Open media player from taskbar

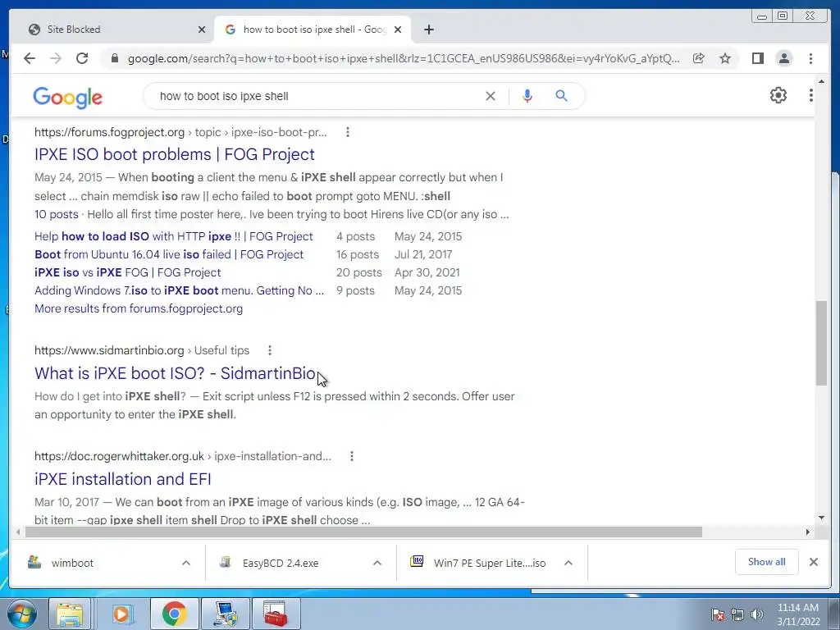pyautogui.click(x=122, y=614)
